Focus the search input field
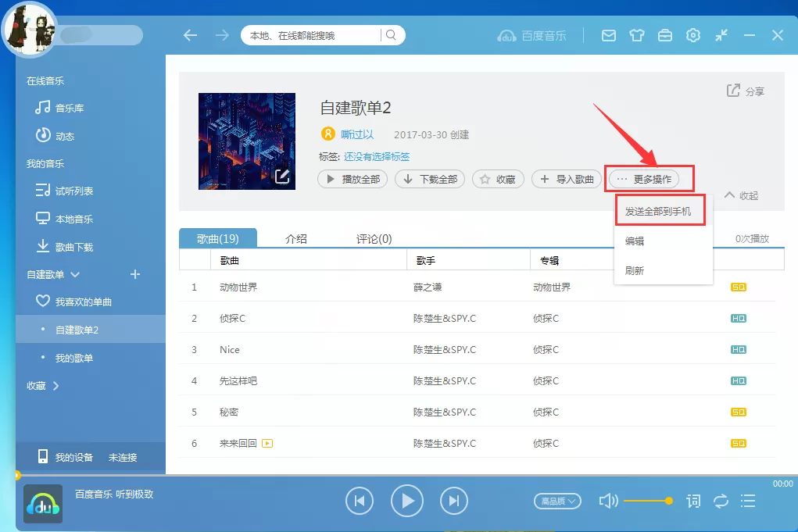The height and width of the screenshot is (532, 798). (310, 35)
